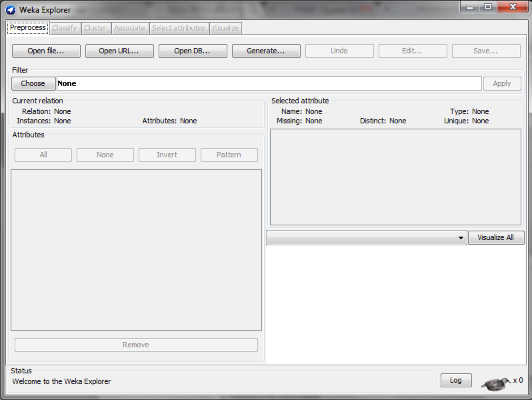Click the Open URL... button
This screenshot has width=532, height=400.
click(x=119, y=51)
